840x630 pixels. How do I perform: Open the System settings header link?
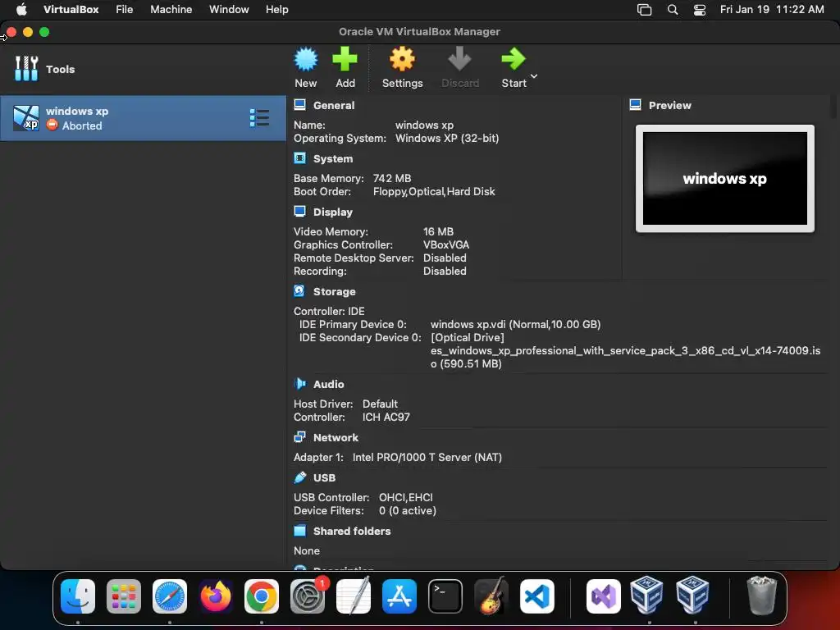[x=333, y=158]
